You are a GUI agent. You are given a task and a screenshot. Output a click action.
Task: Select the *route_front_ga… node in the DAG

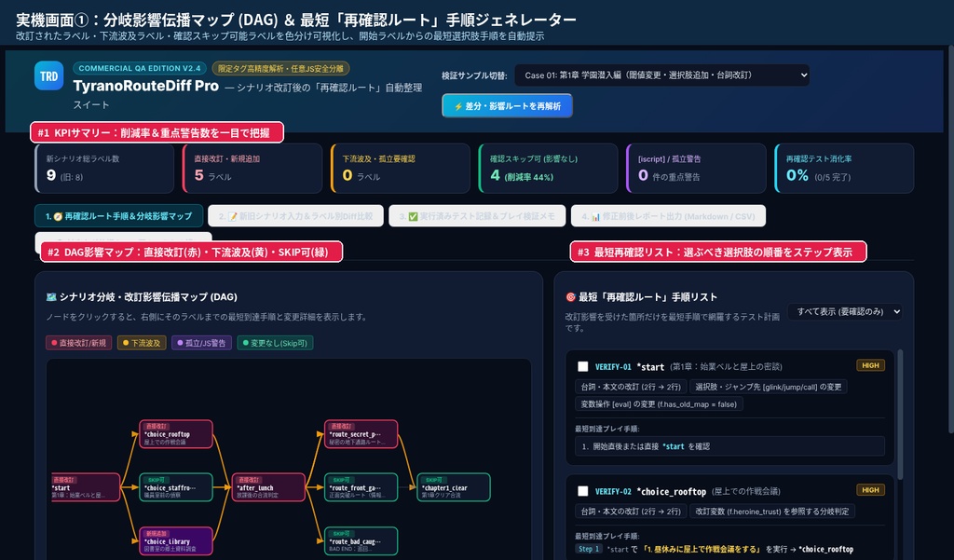pyautogui.click(x=361, y=487)
